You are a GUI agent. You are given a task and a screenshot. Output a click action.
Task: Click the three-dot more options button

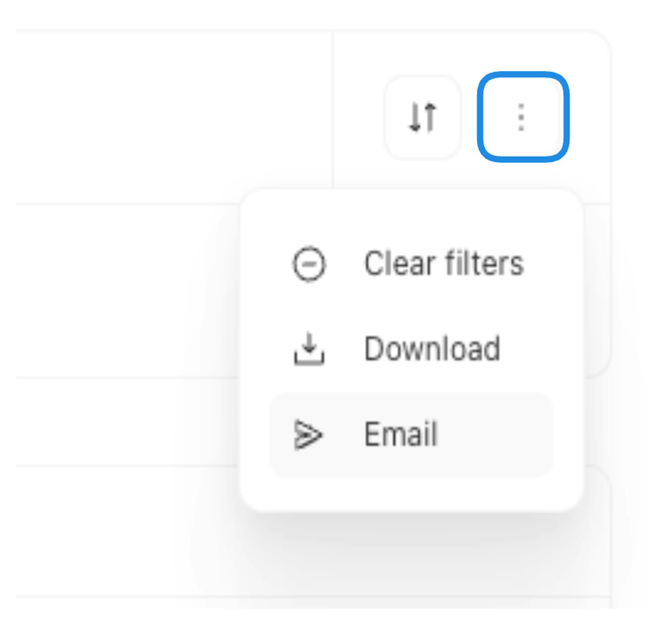522,117
